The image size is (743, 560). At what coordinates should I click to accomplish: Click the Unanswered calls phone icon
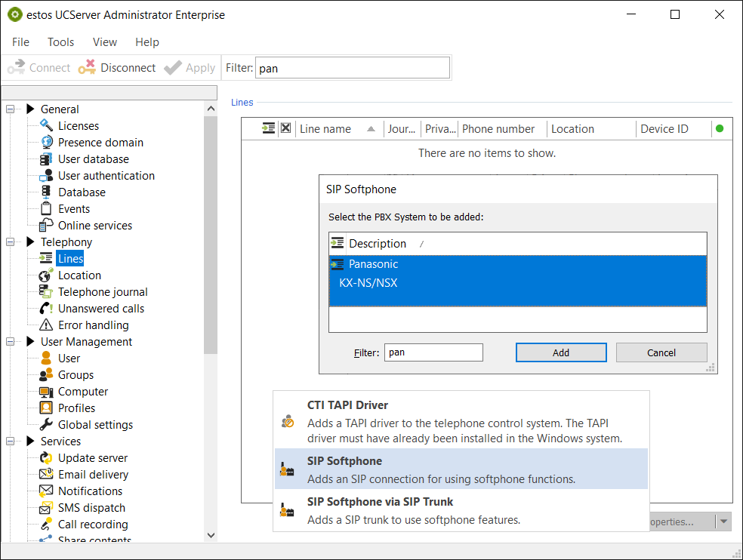click(x=46, y=309)
